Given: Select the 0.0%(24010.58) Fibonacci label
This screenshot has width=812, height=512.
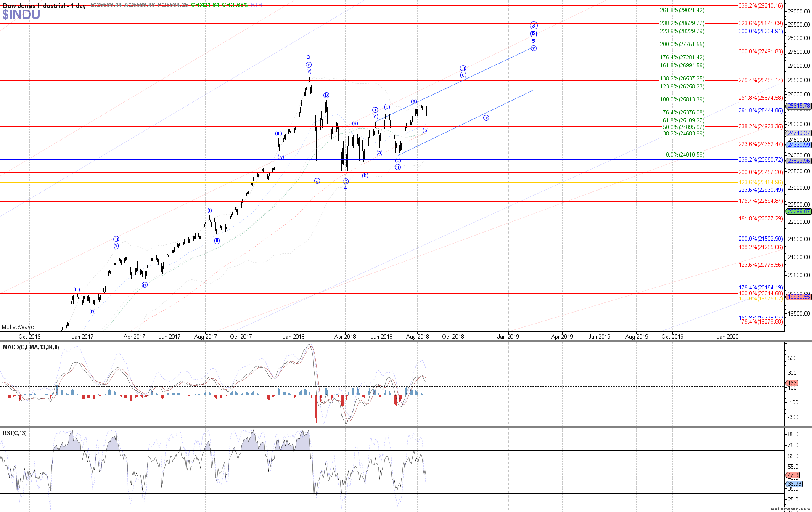Looking at the screenshot, I should [685, 154].
